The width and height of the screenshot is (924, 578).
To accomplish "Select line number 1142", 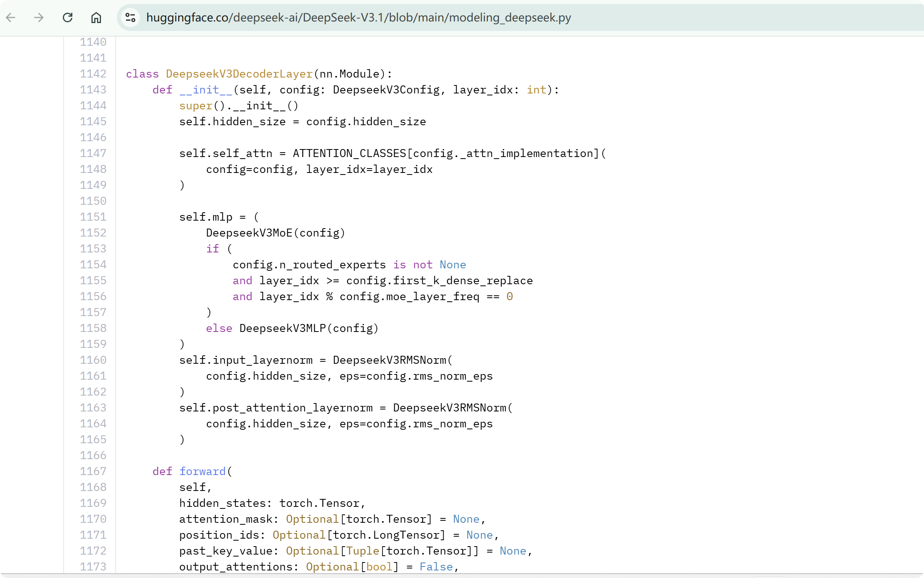I will (x=93, y=74).
